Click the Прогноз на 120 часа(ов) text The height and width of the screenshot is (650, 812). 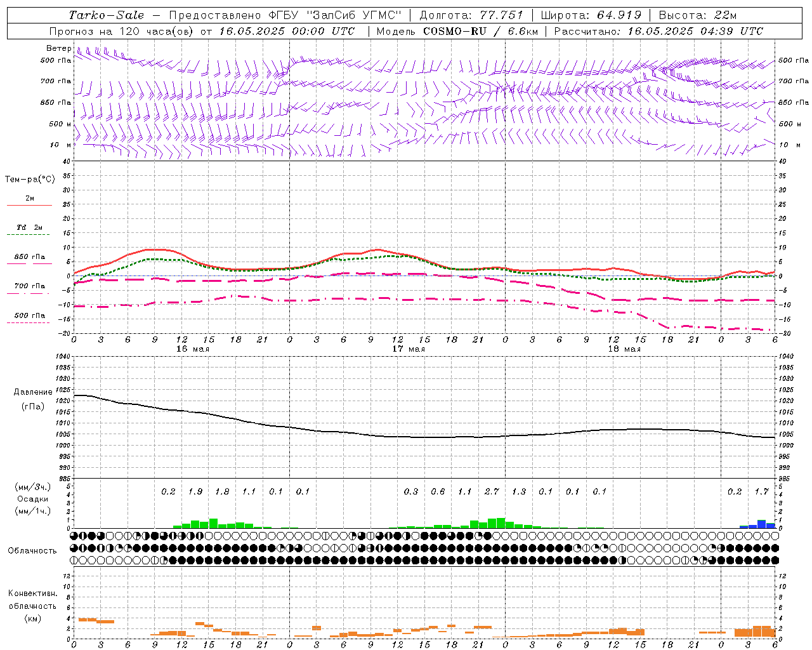pos(122,31)
